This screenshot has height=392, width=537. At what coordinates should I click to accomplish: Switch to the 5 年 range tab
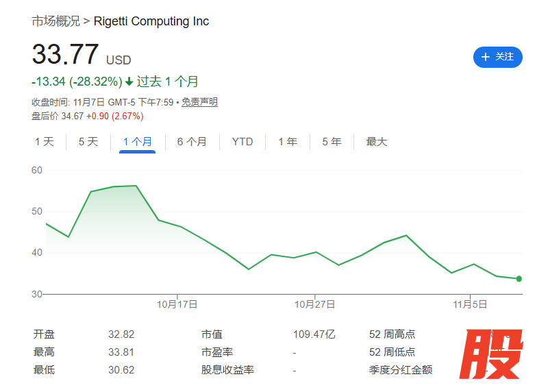[332, 142]
